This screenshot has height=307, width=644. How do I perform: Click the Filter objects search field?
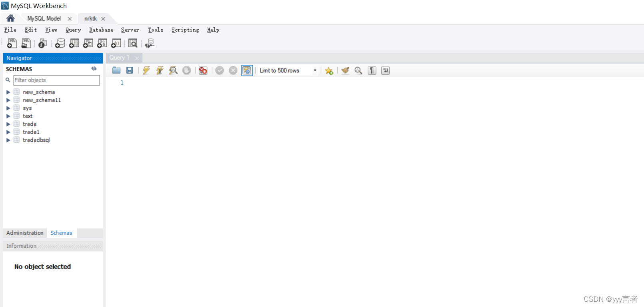click(56, 80)
